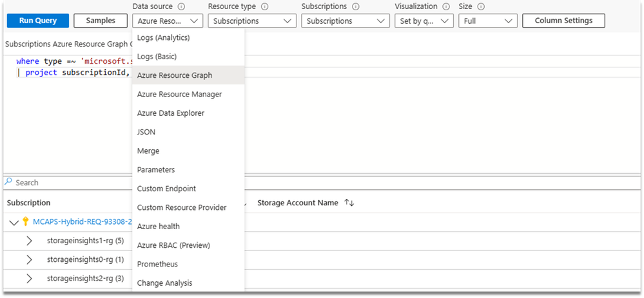Select the storageinsights1-rg (5) row text
The width and height of the screenshot is (644, 298).
[86, 241]
